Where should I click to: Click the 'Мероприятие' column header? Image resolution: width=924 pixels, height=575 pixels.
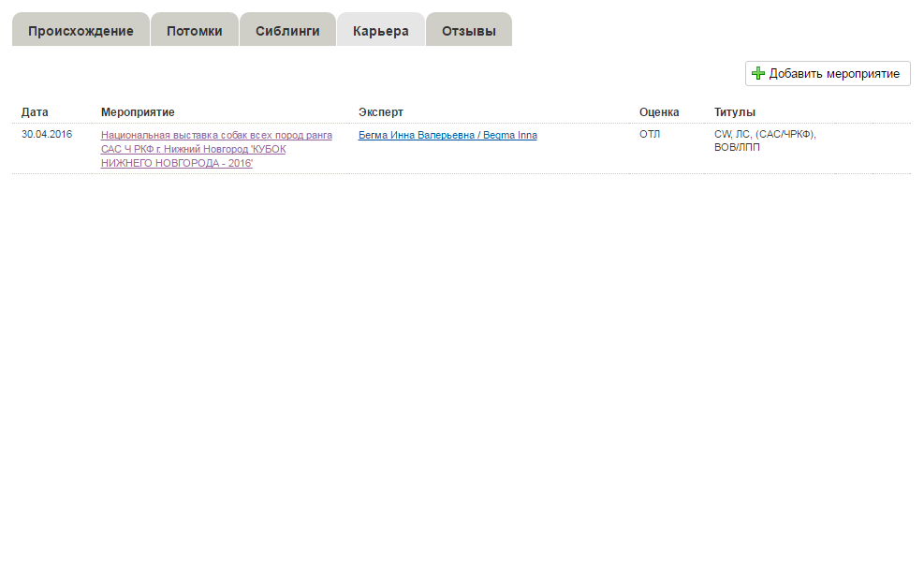pyautogui.click(x=138, y=112)
